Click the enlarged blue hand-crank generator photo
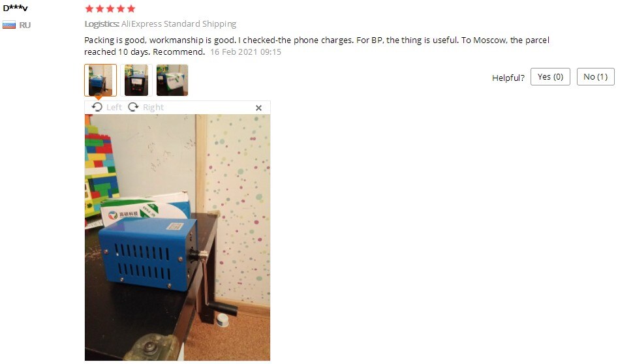 (x=178, y=237)
